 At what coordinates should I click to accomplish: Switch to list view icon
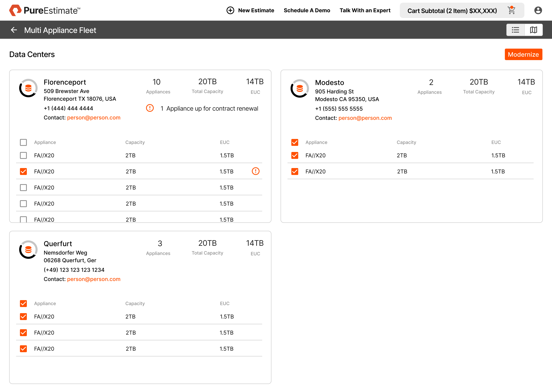click(x=515, y=30)
